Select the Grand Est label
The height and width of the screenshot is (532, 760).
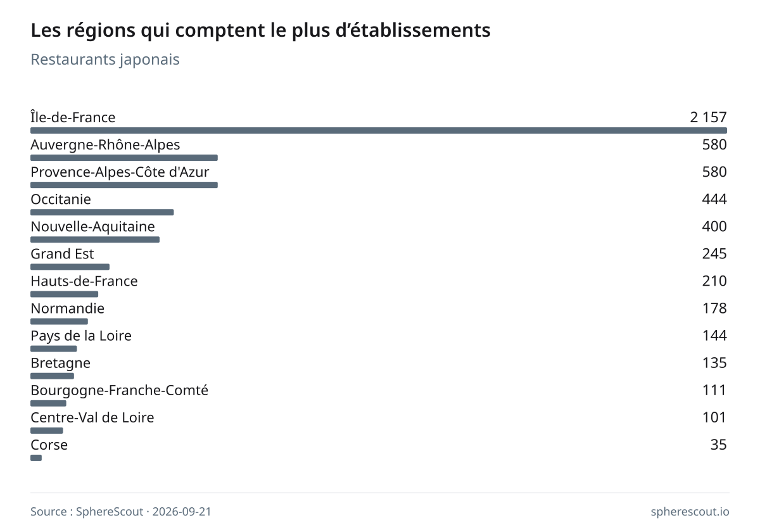tap(62, 254)
